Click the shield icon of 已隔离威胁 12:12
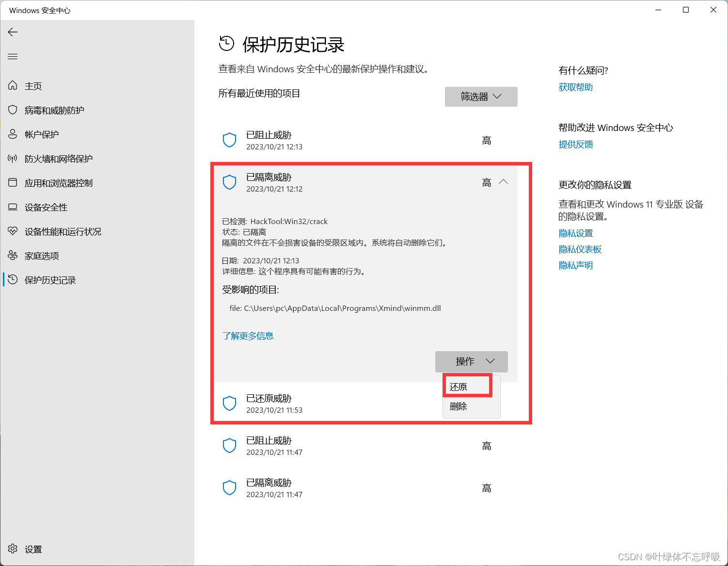 coord(229,182)
